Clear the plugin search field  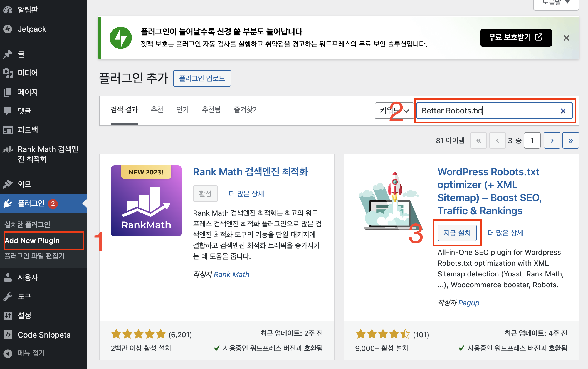(x=563, y=111)
